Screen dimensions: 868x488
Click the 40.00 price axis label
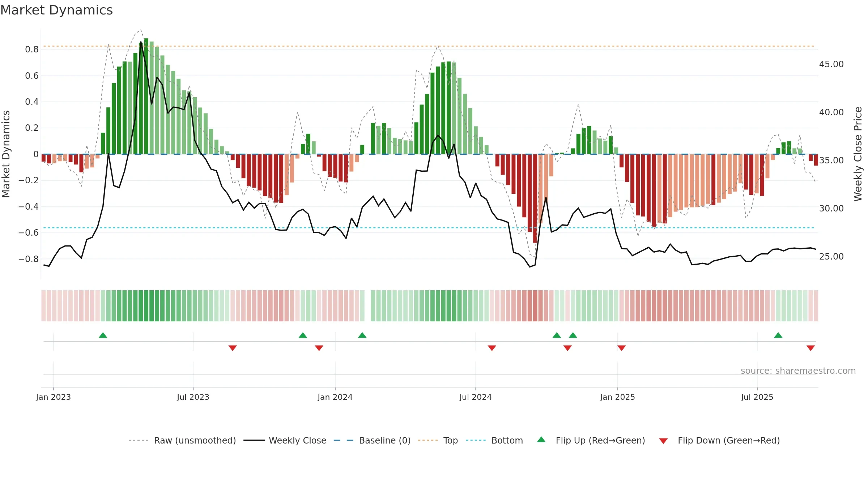coord(831,112)
